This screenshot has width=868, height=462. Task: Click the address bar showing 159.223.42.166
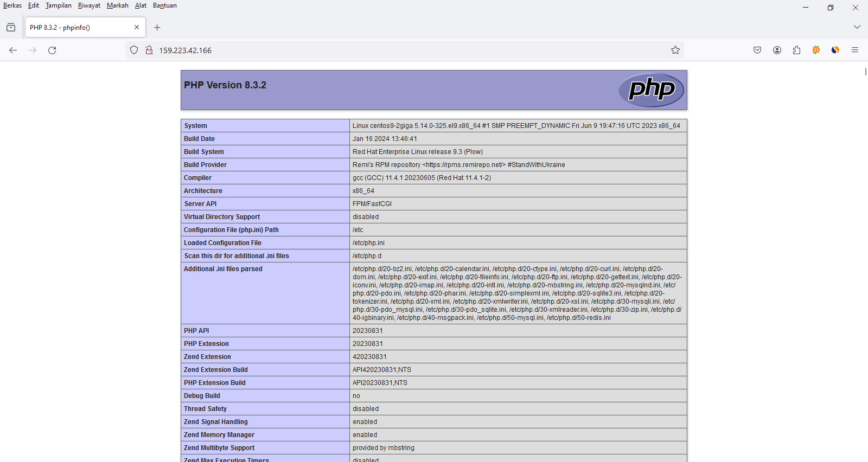pos(380,50)
